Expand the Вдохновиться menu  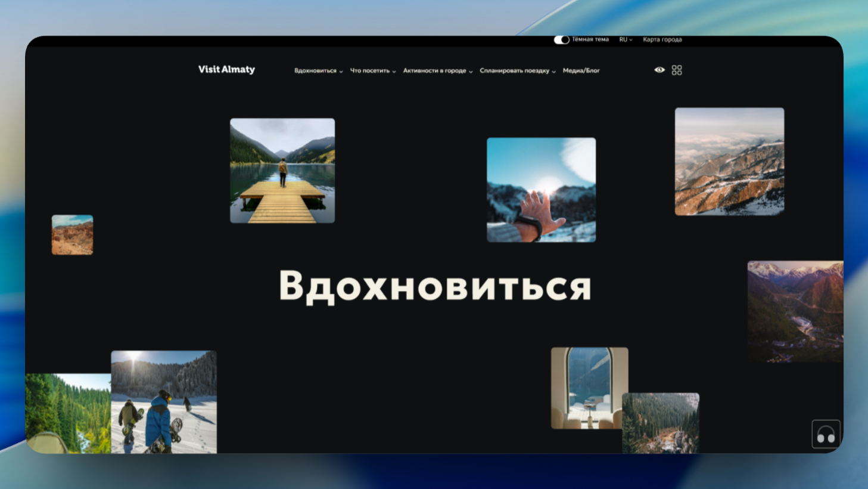(x=319, y=71)
